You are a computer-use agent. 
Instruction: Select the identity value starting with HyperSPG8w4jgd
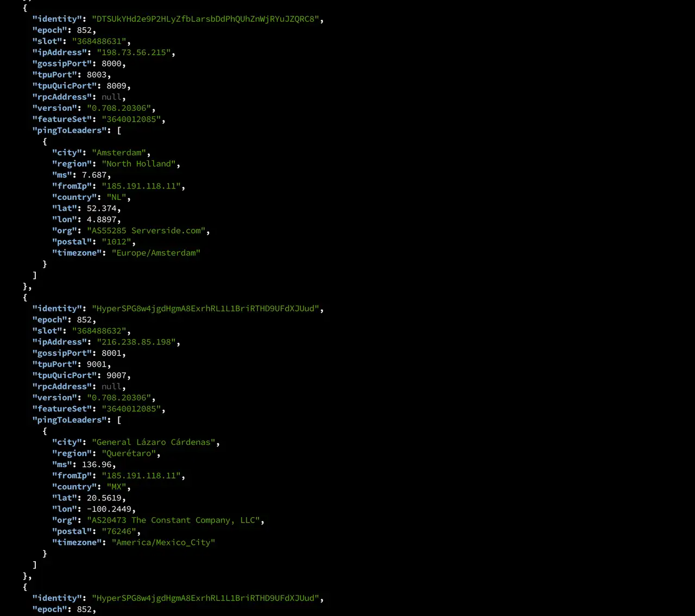205,308
